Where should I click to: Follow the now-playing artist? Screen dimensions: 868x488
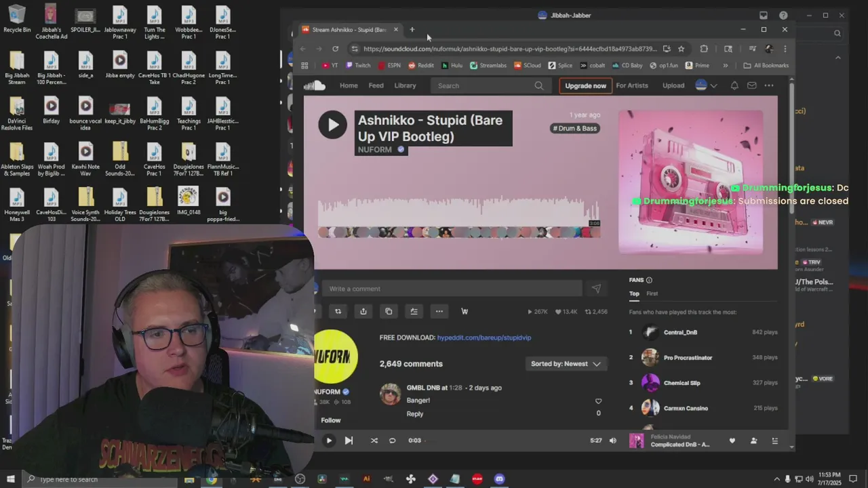(x=753, y=441)
